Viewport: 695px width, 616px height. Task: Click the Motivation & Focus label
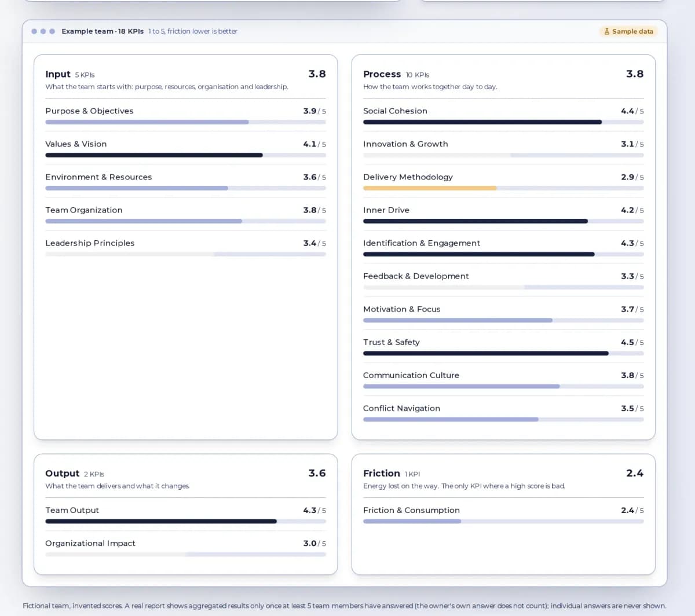coord(402,309)
